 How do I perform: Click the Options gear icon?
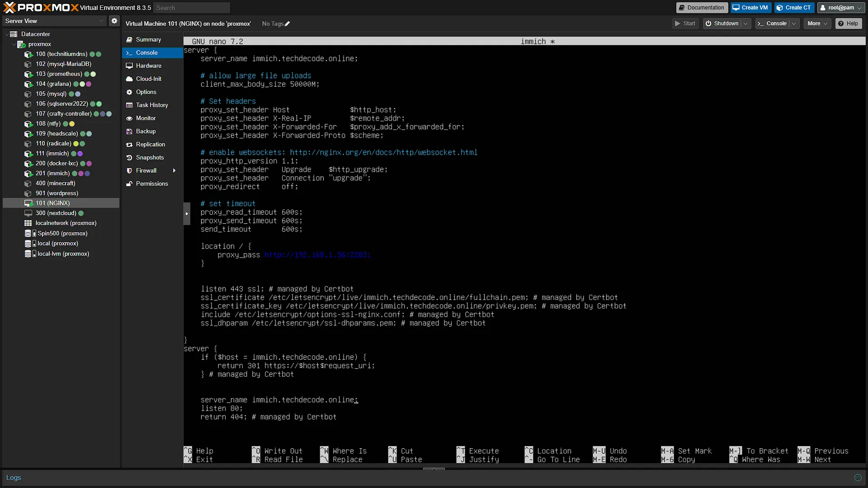click(x=129, y=92)
